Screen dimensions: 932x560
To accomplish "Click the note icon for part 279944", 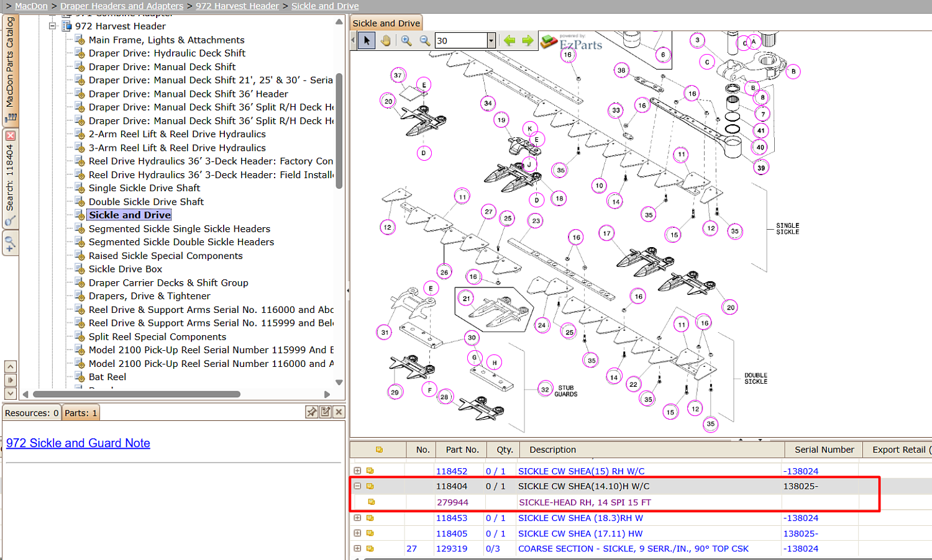I will pos(372,502).
